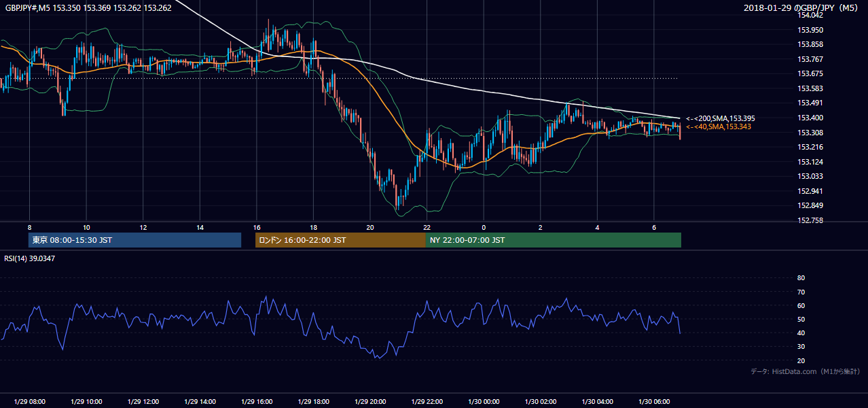Click the 1/30 02:00 time label
This screenshot has height=408, width=868.
pos(541,402)
